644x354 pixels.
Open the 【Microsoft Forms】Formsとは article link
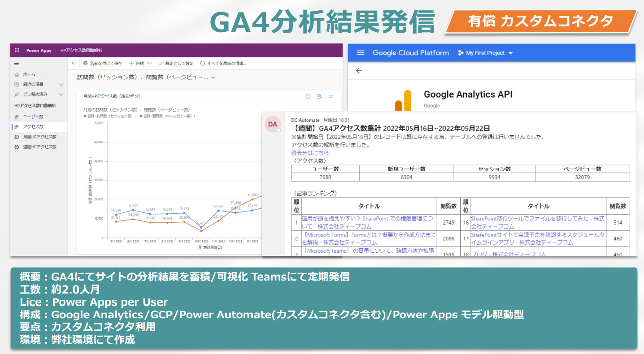click(369, 238)
